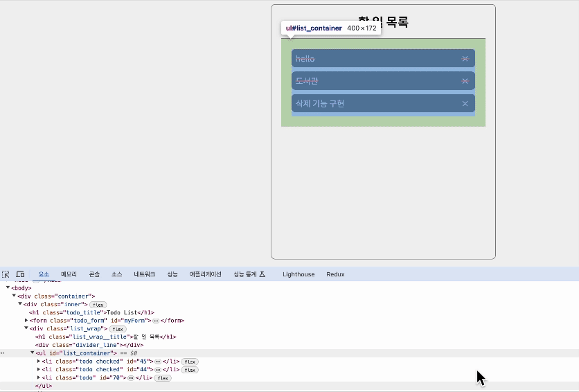
Task: Expand the li with id 44
Action: point(39,369)
